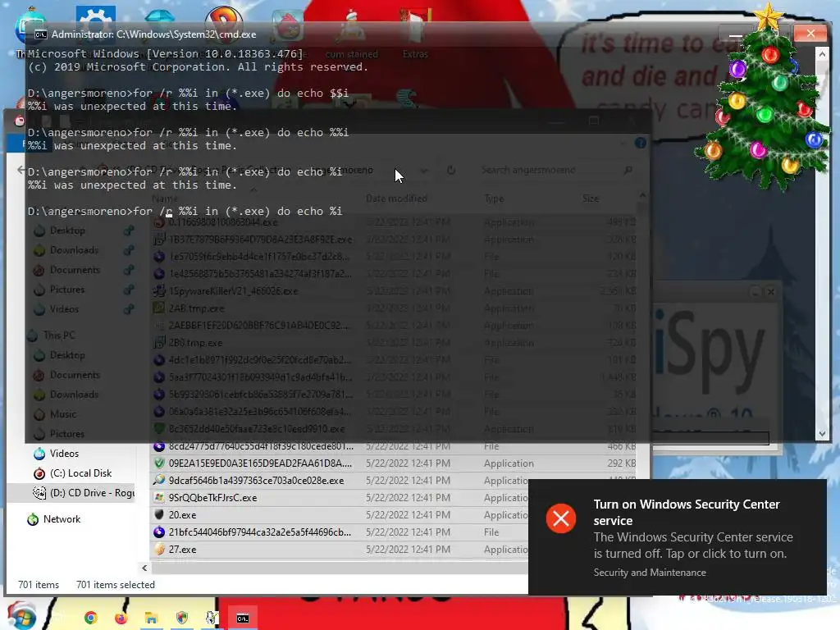The image size is (840, 630).
Task: Launch Google Chrome from the taskbar
Action: coord(91,619)
